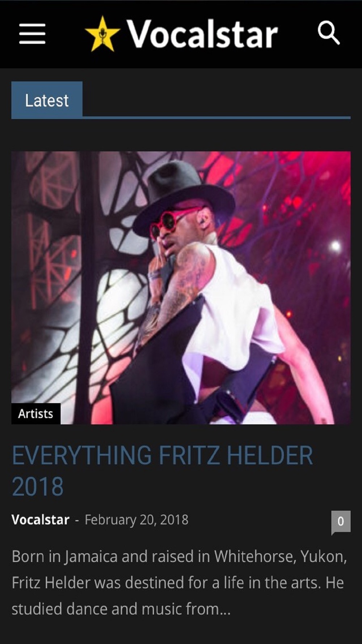The image size is (362, 644).
Task: Click the article excerpt about Fritz Helder
Action: pyautogui.click(x=180, y=583)
